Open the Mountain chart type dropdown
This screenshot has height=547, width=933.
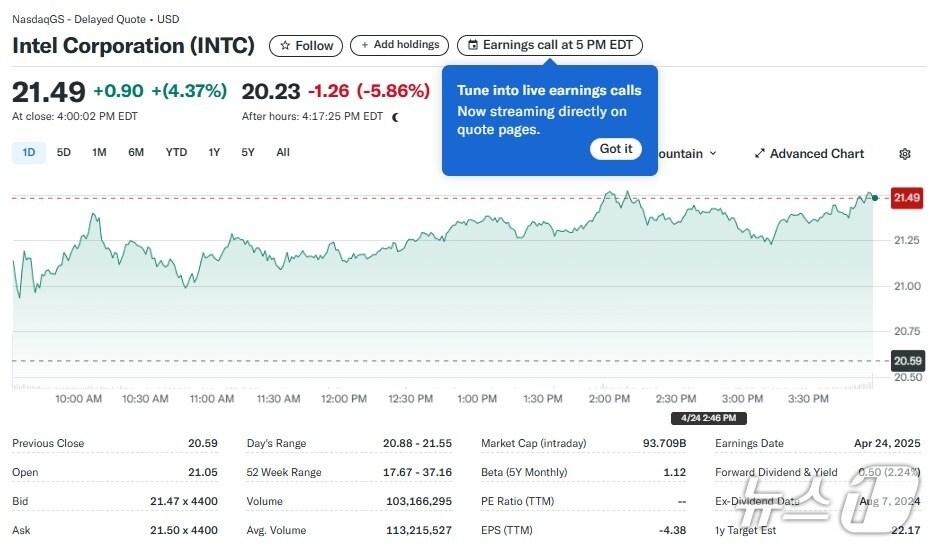[690, 154]
